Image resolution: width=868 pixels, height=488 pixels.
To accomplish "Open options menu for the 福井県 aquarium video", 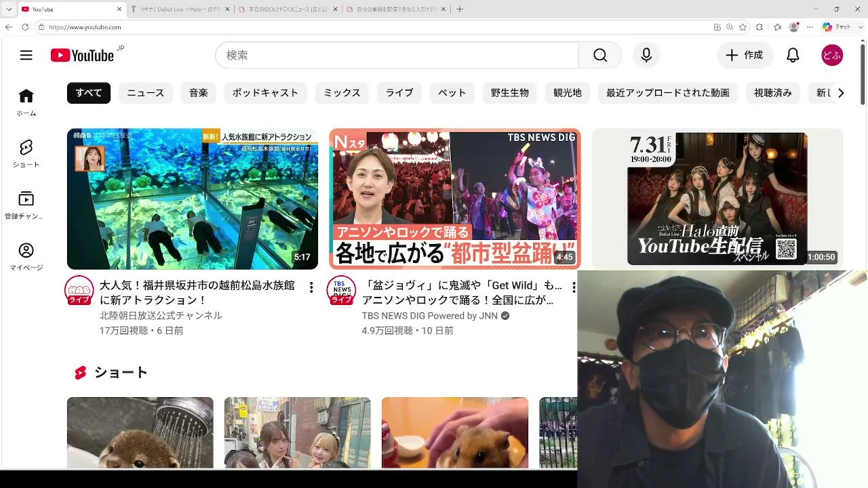I will tap(311, 287).
